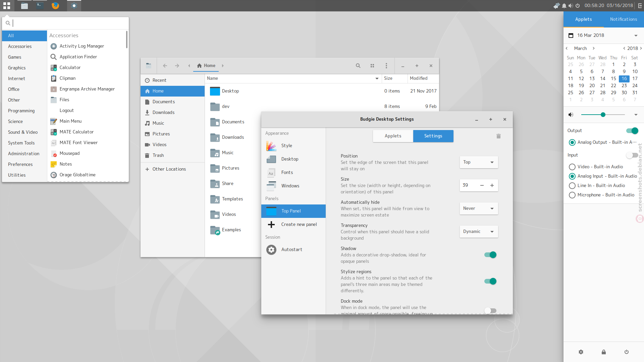Screen dimensions: 644x362
Task: Toggle the Shadow switch
Action: [490, 255]
